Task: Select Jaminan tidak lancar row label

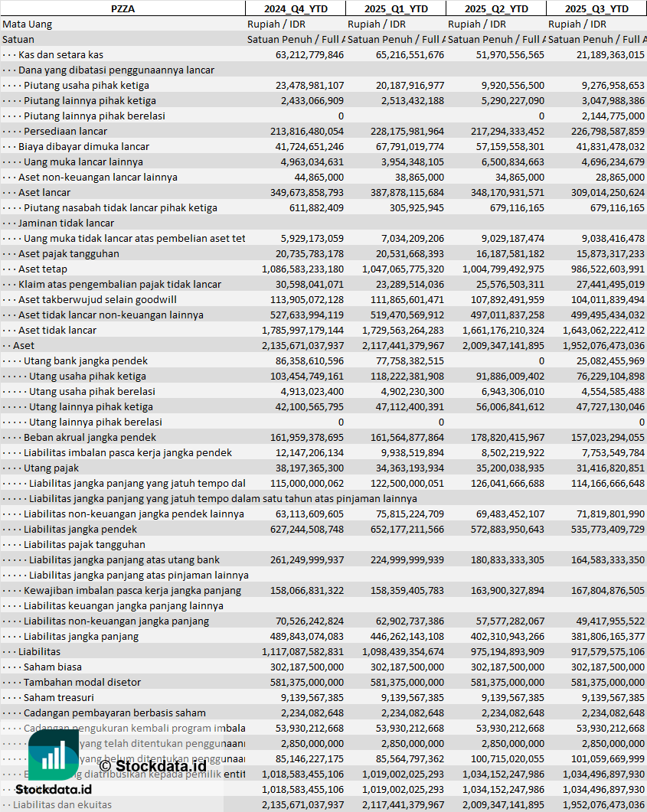Action: pyautogui.click(x=67, y=223)
